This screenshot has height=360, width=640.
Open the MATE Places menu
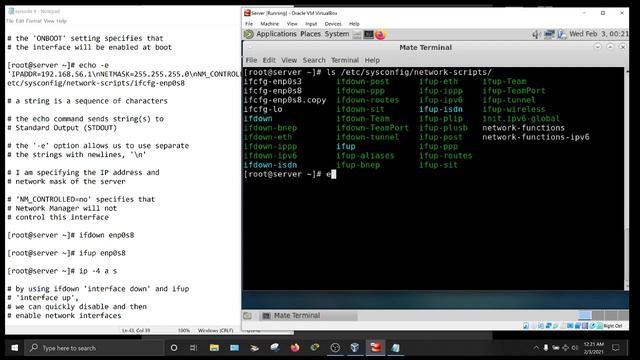pyautogui.click(x=311, y=34)
